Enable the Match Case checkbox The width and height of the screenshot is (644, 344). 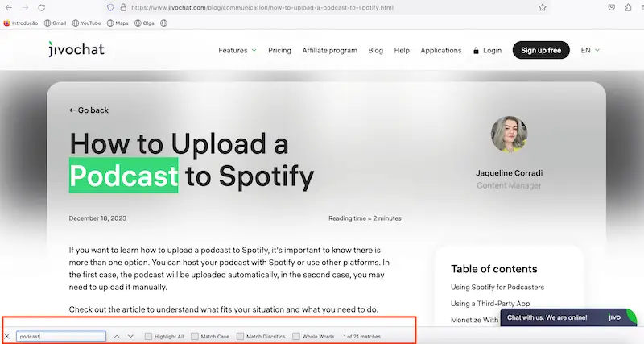[195, 336]
